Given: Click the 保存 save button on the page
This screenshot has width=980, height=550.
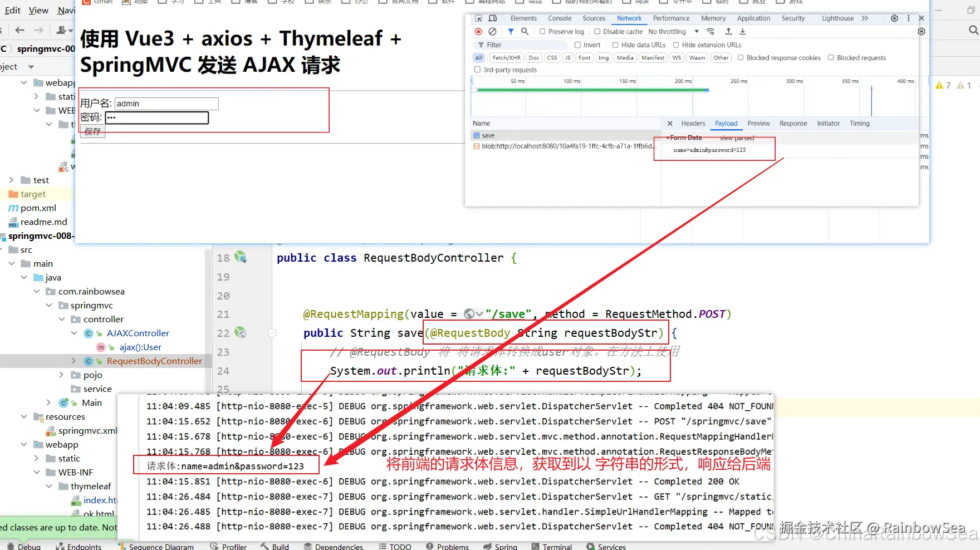Looking at the screenshot, I should [92, 131].
